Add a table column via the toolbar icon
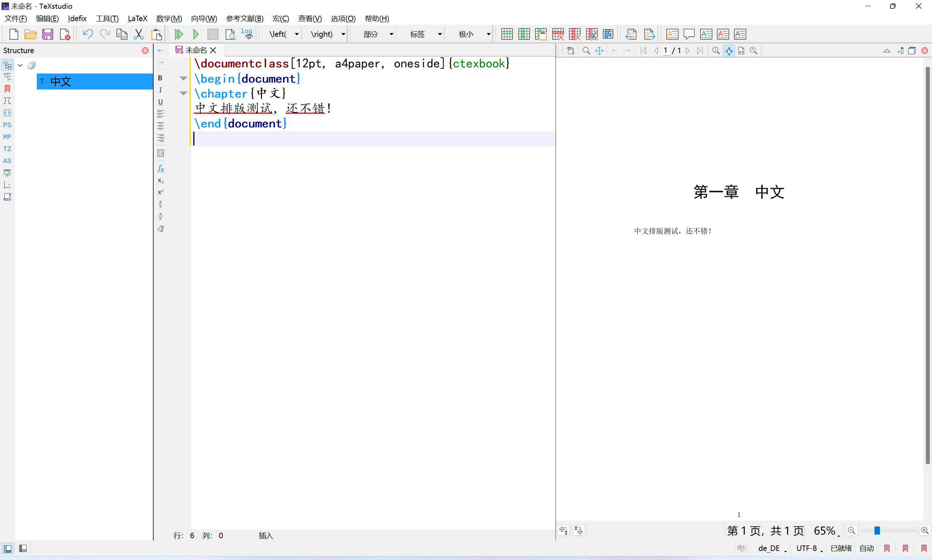Image resolution: width=932 pixels, height=560 pixels. [524, 34]
